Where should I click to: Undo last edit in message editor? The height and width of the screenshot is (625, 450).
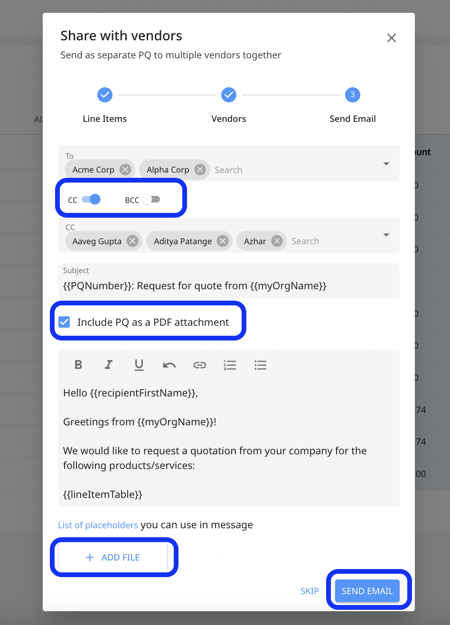click(x=169, y=365)
